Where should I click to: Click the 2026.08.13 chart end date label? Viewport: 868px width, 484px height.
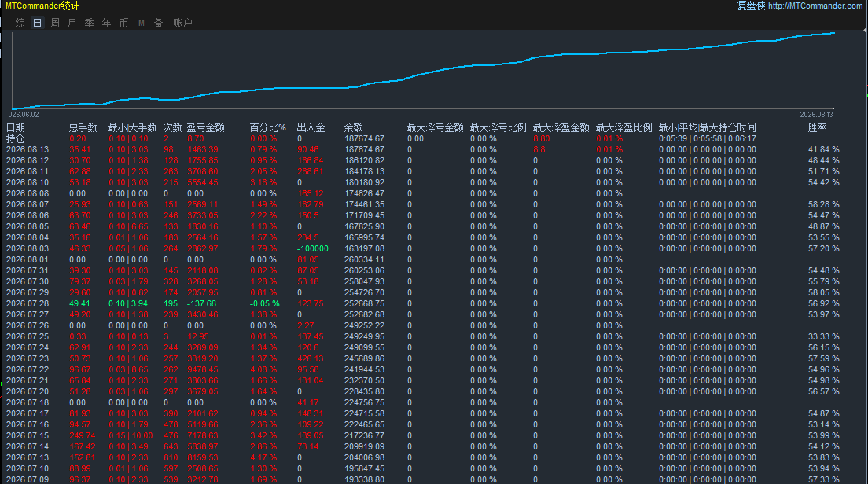click(816, 115)
